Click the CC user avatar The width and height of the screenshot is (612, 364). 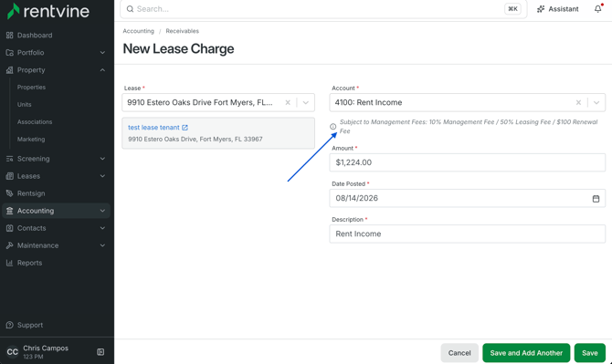point(12,352)
